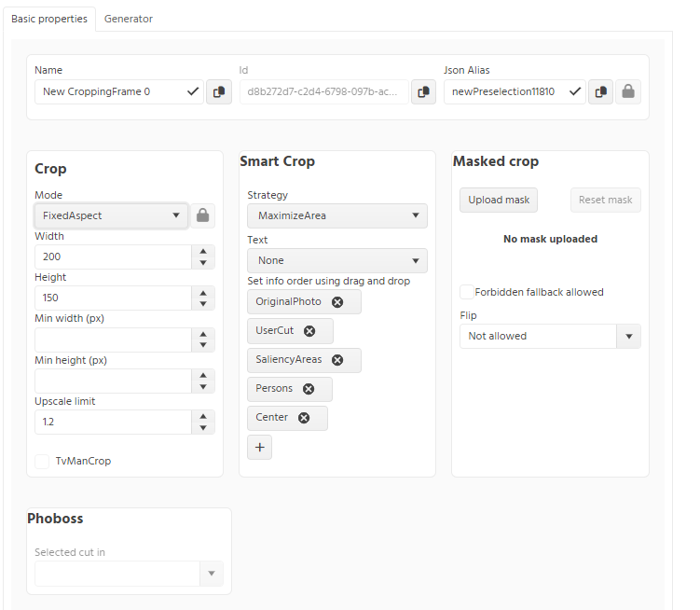This screenshot has width=700, height=610.
Task: Confirm the Name field checkmark
Action: 193,91
